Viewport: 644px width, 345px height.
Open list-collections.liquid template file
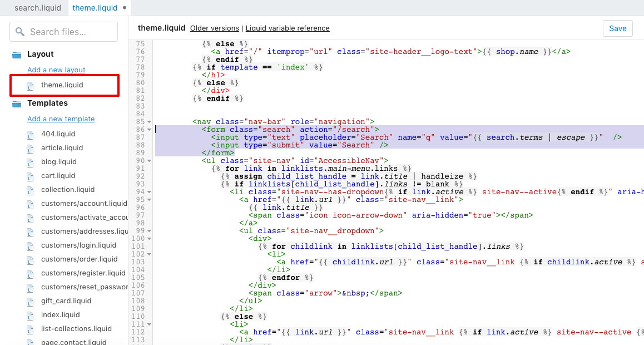76,328
